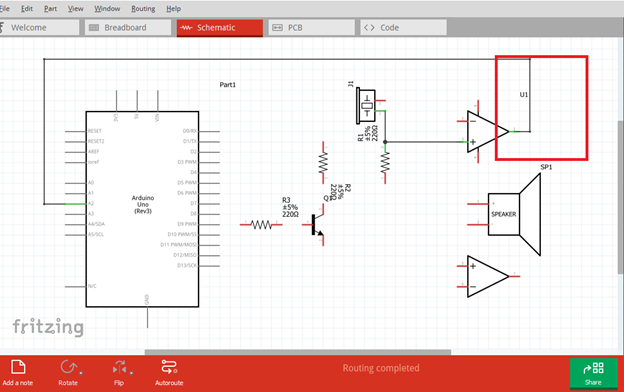Click the Arduino D0/RX pin
Viewport: 624px width, 392px height.
(x=209, y=131)
